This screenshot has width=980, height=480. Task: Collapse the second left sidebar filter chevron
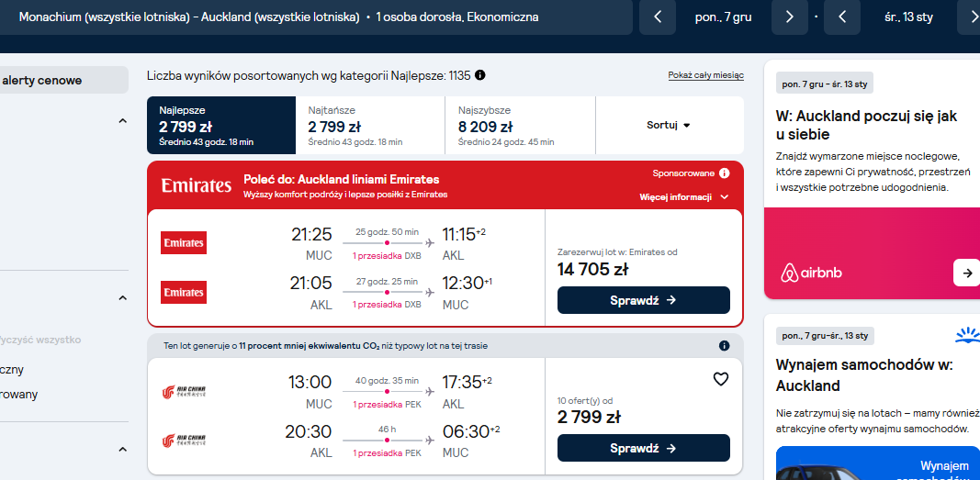(x=122, y=298)
